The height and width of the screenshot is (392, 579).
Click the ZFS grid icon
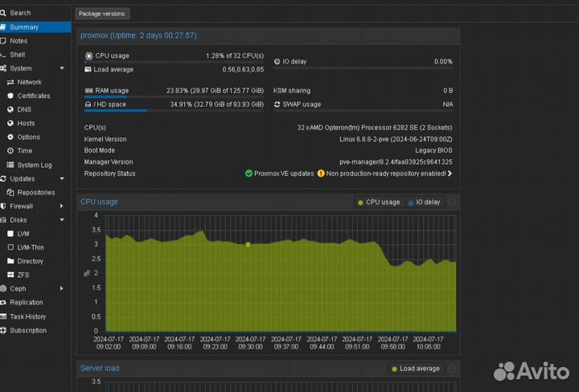[x=10, y=275]
